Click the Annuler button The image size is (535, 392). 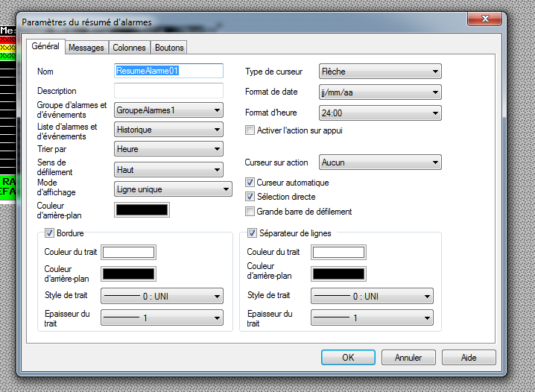(x=408, y=358)
